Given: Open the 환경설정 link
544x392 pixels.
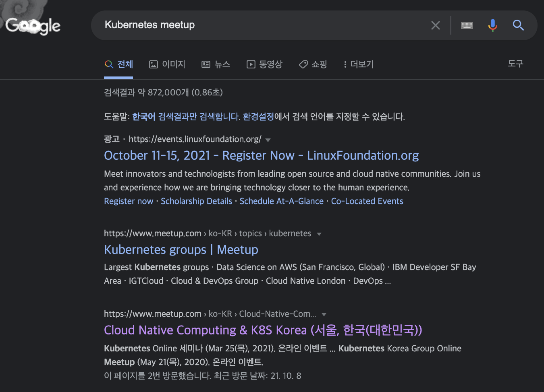Looking at the screenshot, I should point(258,117).
